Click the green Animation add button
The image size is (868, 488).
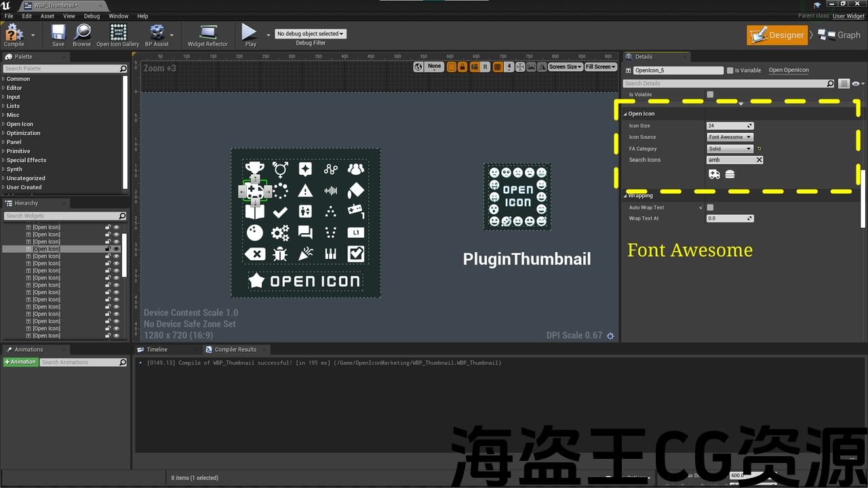pos(20,363)
